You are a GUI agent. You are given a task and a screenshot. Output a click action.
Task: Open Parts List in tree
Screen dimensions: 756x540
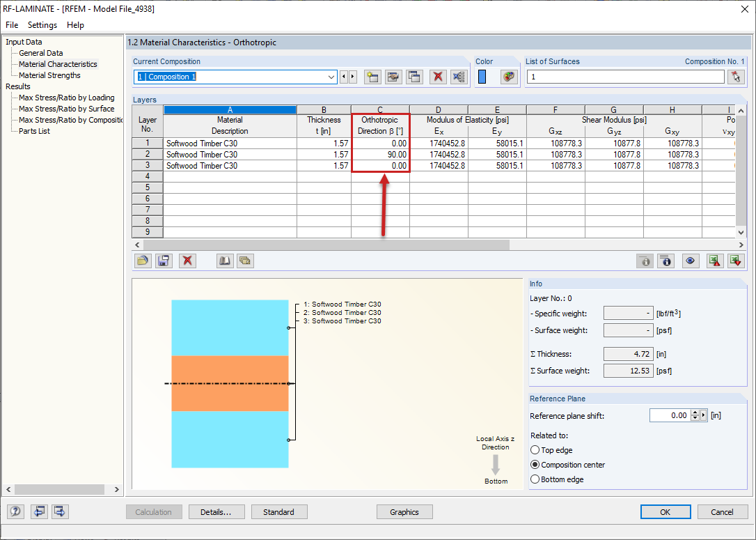34,131
